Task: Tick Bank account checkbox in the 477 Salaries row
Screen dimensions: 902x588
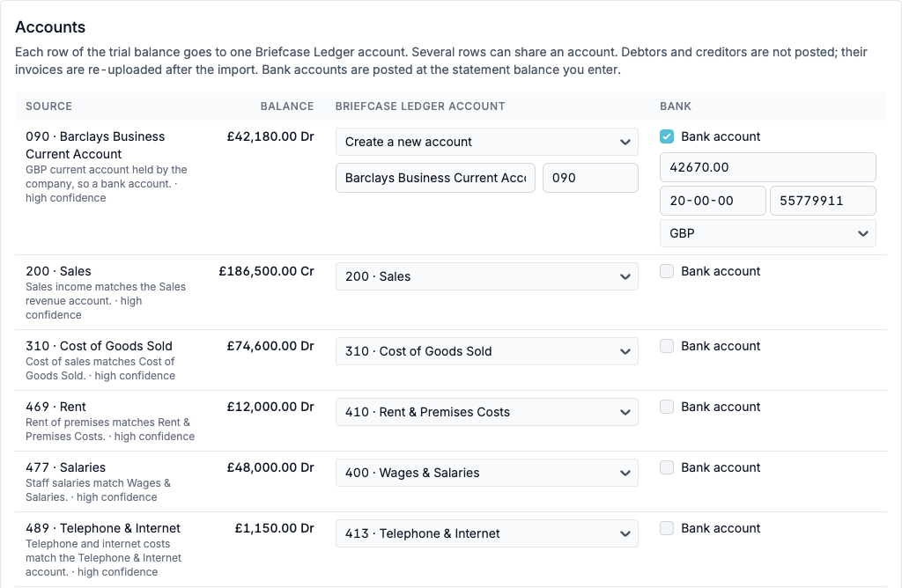Action: coord(667,467)
